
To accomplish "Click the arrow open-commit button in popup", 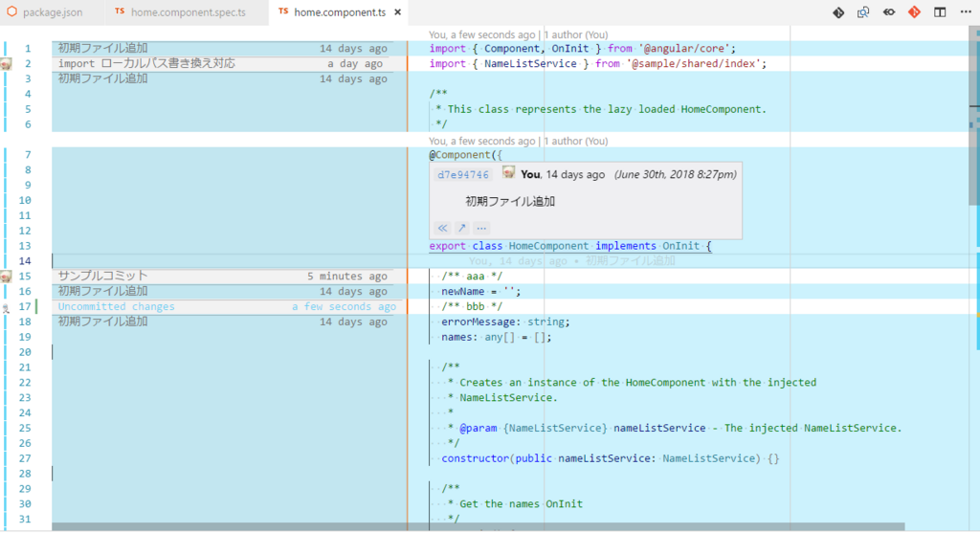I will (x=461, y=228).
